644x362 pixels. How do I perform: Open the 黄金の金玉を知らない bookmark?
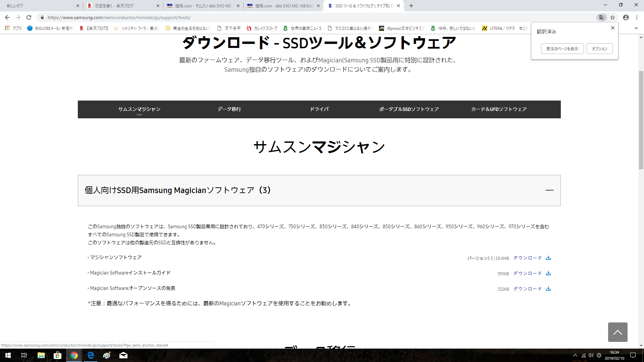click(188, 28)
